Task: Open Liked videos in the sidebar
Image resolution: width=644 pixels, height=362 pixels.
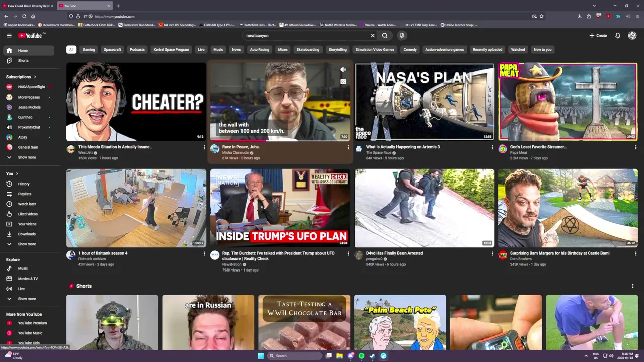Action: (x=29, y=214)
